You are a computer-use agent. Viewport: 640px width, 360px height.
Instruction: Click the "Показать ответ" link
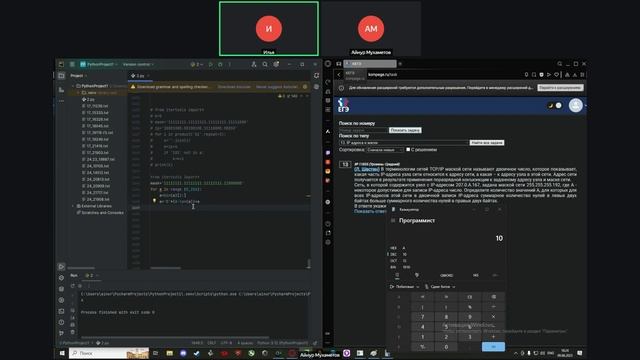(370, 211)
